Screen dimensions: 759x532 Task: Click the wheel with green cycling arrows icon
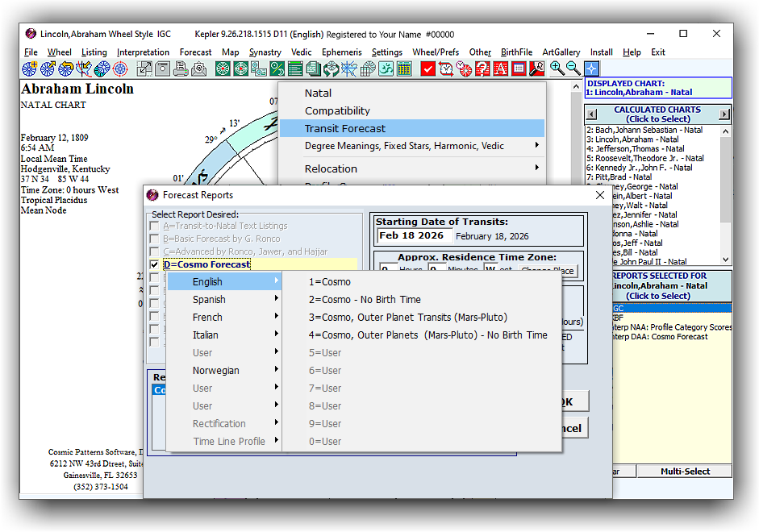tap(332, 69)
